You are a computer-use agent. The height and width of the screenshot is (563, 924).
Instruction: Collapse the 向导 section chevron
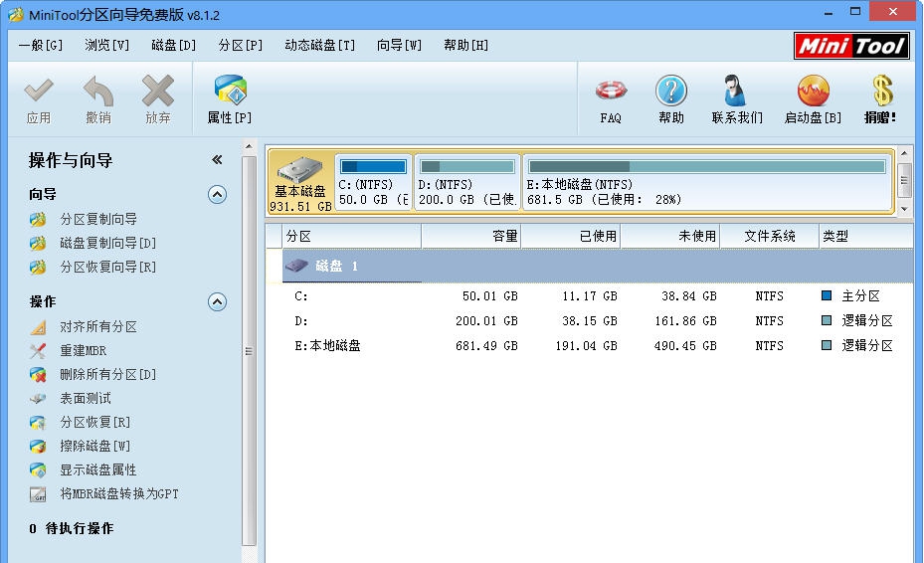(218, 195)
